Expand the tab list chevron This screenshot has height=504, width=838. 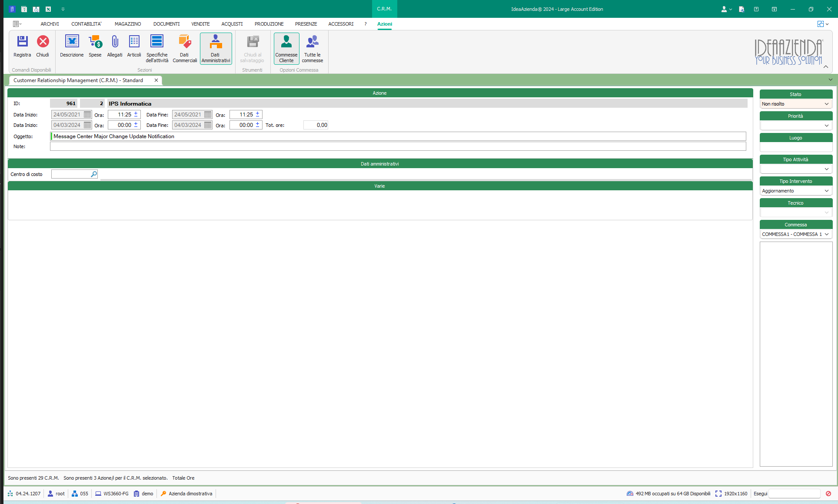pyautogui.click(x=831, y=80)
